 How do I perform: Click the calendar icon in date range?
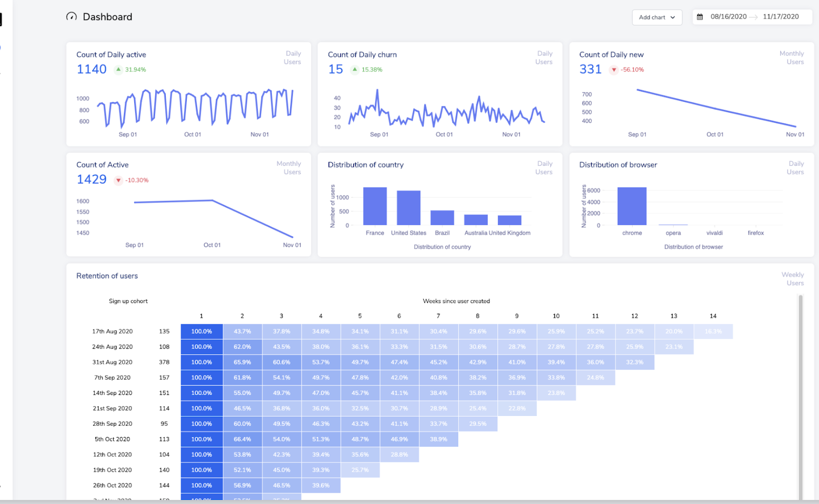[700, 16]
